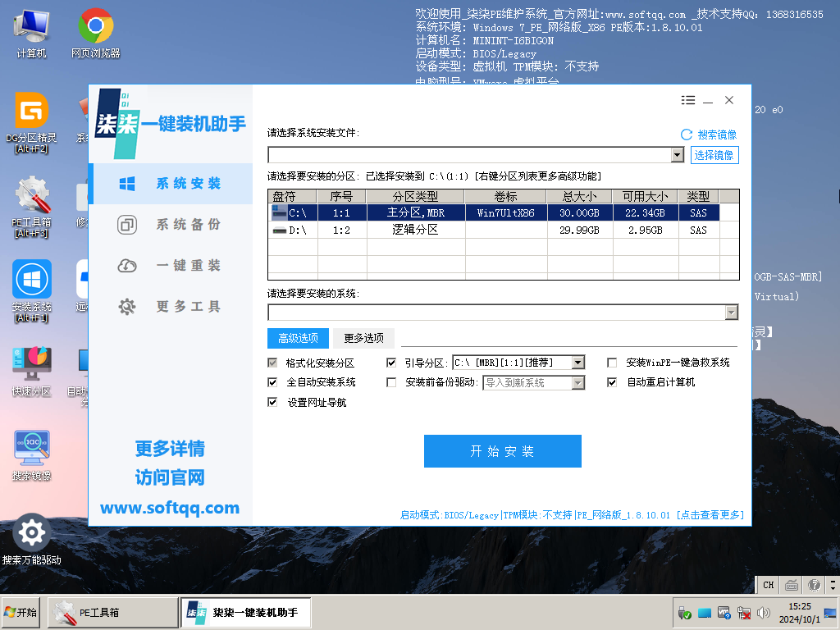
Task: Select 更多工具 in sidebar
Action: click(x=171, y=307)
